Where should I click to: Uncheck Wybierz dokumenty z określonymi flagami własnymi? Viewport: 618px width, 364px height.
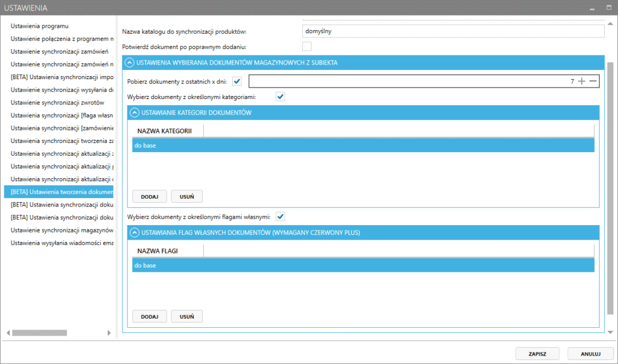point(280,217)
